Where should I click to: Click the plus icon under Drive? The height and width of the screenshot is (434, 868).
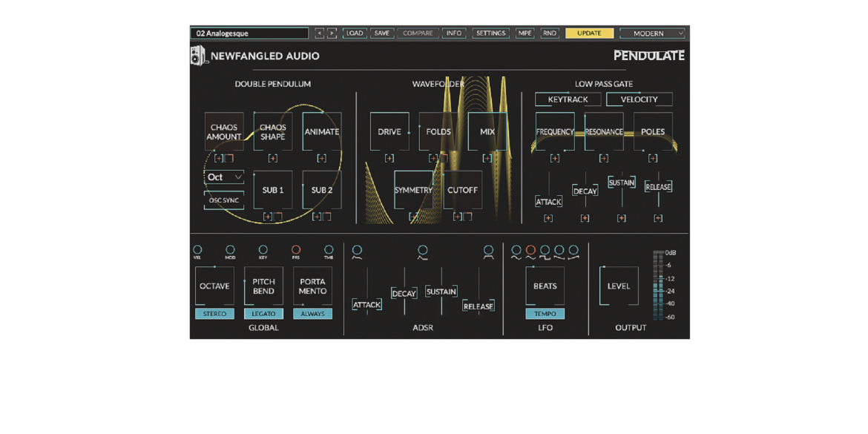tap(389, 158)
